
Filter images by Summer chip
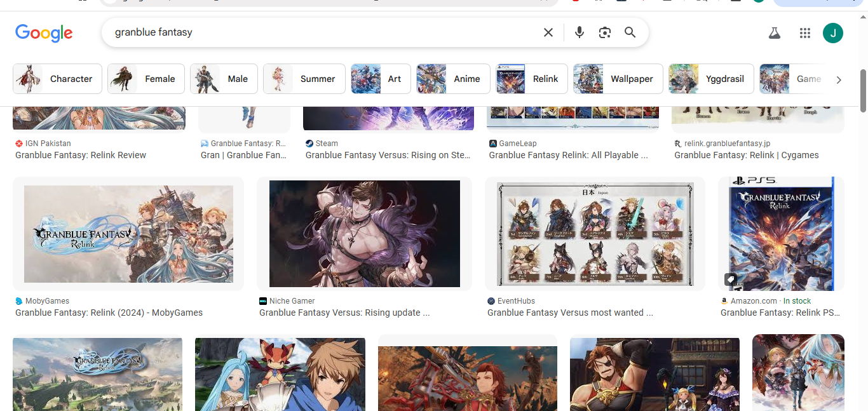tap(304, 79)
